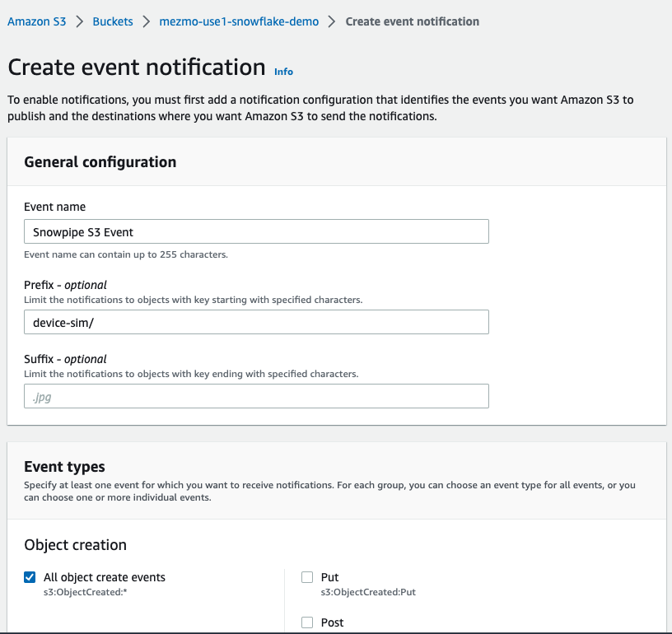Enable the Put event checkbox

pyautogui.click(x=307, y=577)
